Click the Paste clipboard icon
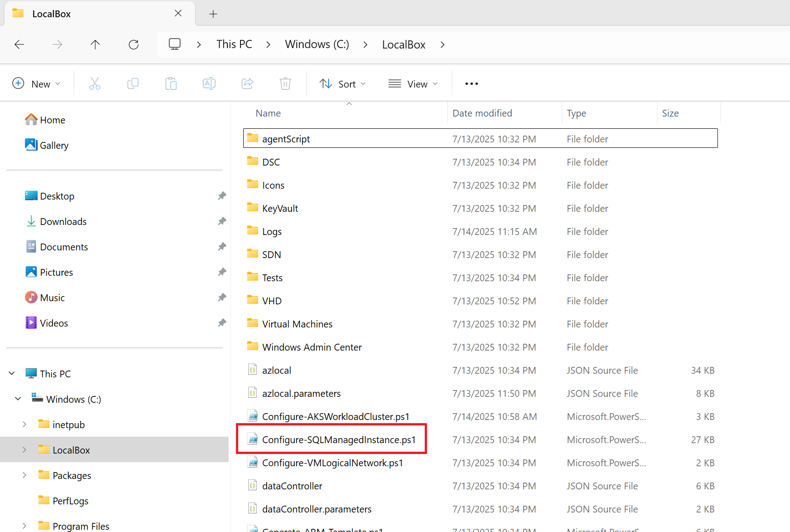 tap(171, 84)
